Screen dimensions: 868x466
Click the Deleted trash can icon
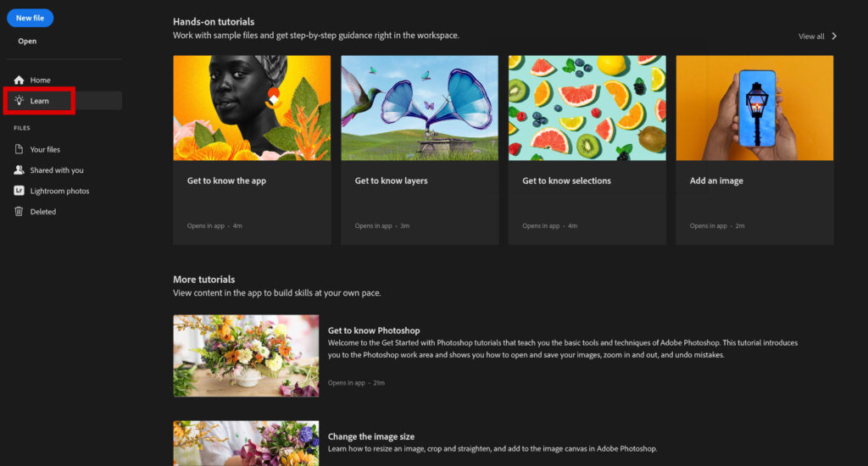19,212
